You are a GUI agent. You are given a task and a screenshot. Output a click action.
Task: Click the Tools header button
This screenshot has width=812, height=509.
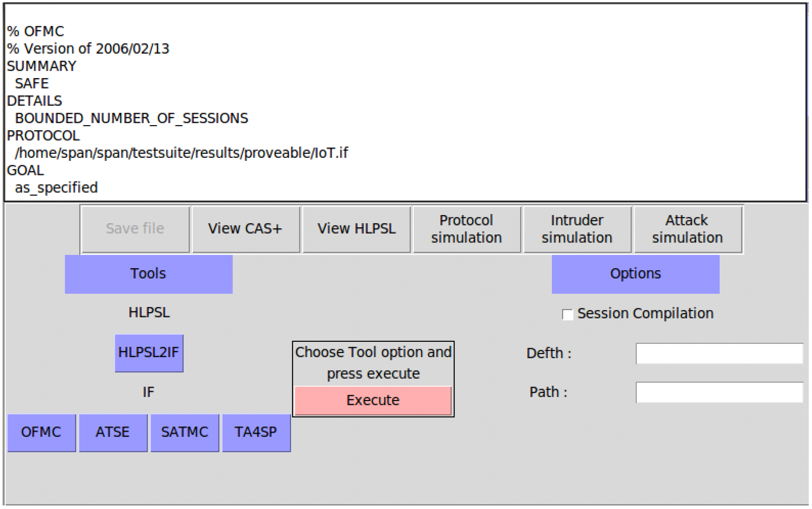[x=148, y=274]
